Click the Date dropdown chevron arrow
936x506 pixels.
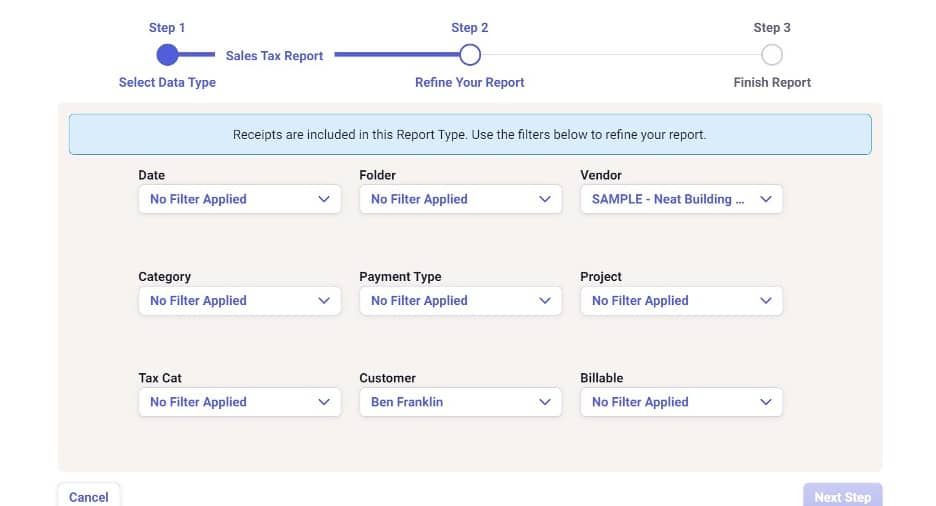[323, 199]
